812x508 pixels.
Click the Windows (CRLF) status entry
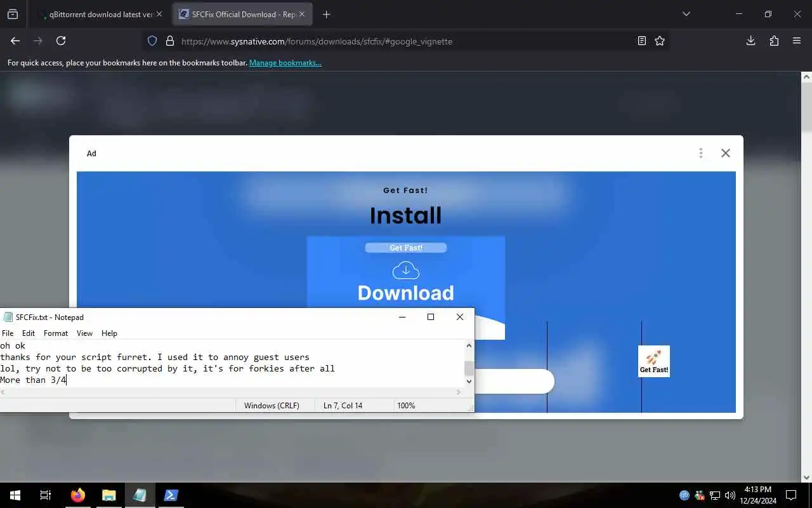pos(272,405)
